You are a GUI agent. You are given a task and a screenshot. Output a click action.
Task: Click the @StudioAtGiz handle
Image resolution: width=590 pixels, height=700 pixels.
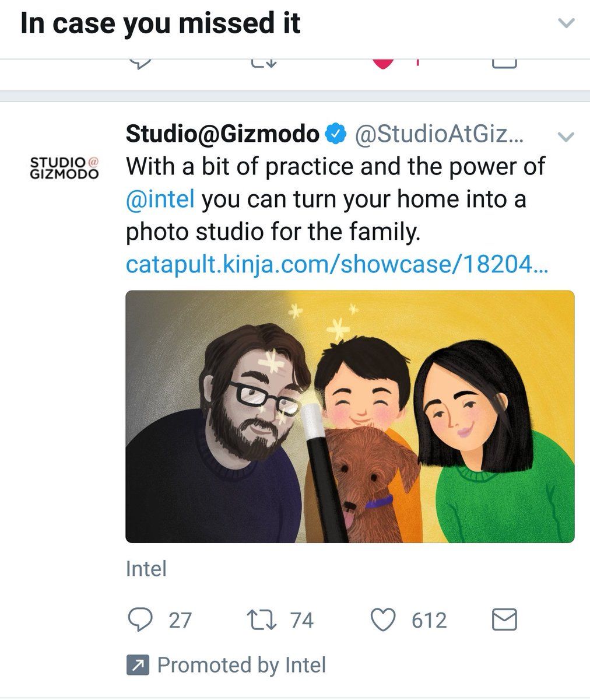coord(440,135)
